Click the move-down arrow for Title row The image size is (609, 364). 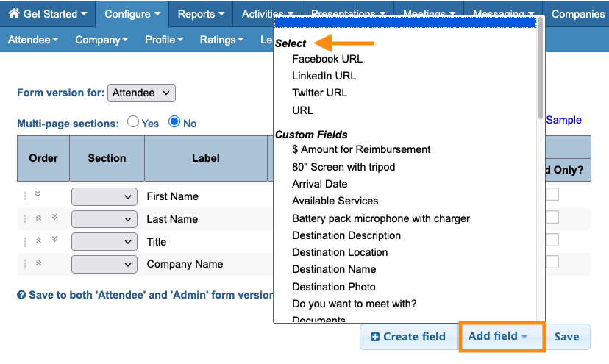click(x=54, y=240)
